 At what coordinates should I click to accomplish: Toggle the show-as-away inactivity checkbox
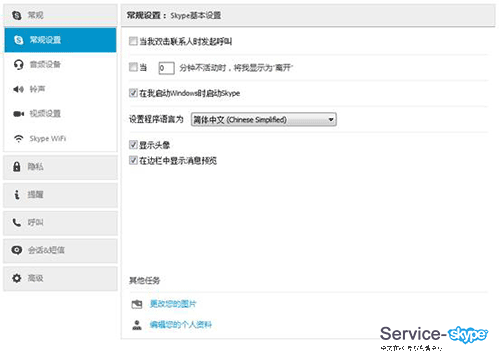133,67
